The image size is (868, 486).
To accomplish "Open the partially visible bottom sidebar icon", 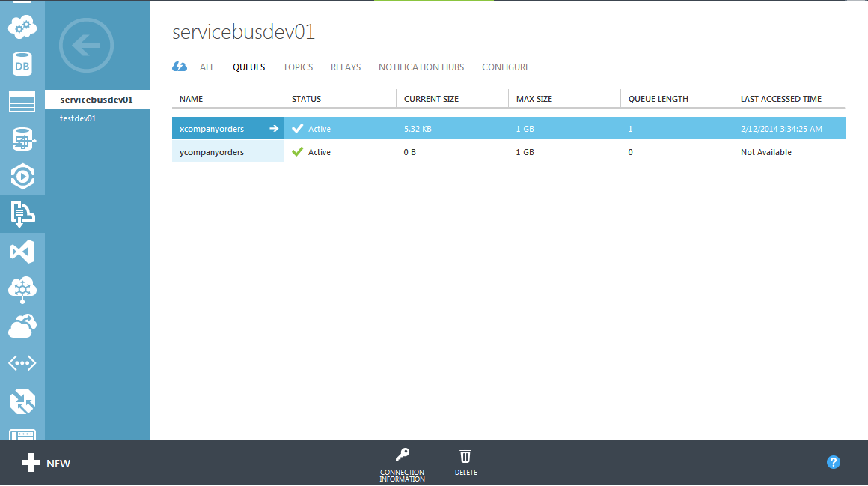I will pyautogui.click(x=22, y=434).
